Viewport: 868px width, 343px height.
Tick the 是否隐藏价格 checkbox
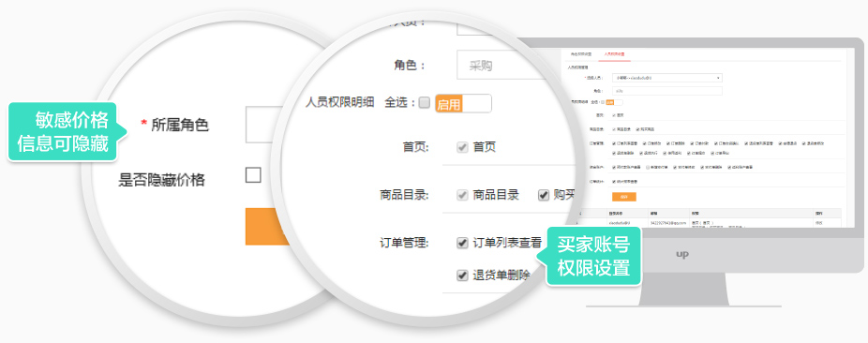tap(253, 176)
